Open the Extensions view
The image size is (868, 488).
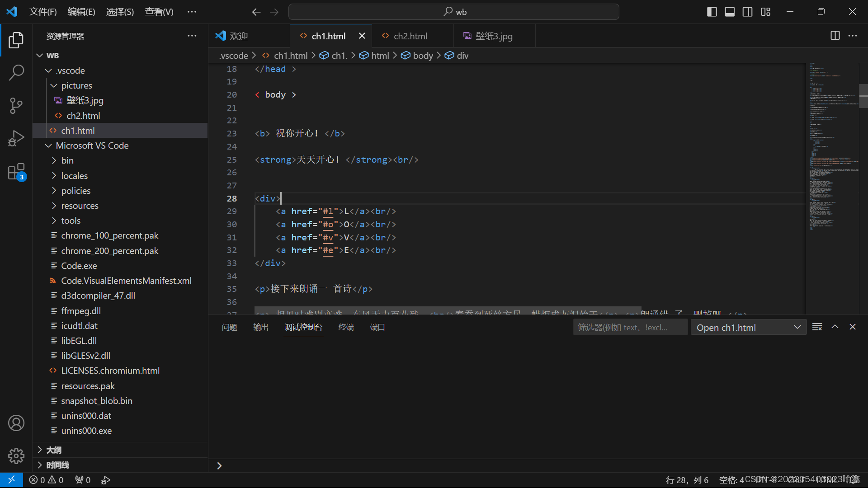16,172
